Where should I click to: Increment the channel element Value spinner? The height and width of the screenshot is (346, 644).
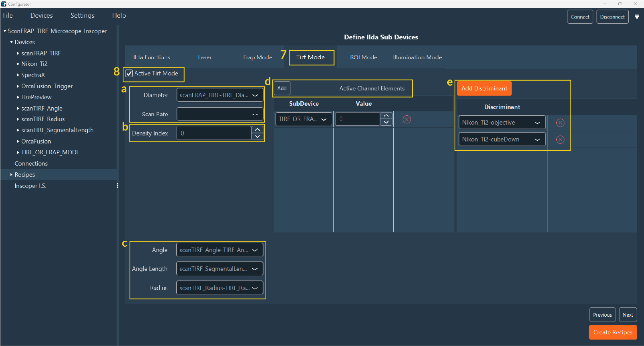click(x=386, y=116)
